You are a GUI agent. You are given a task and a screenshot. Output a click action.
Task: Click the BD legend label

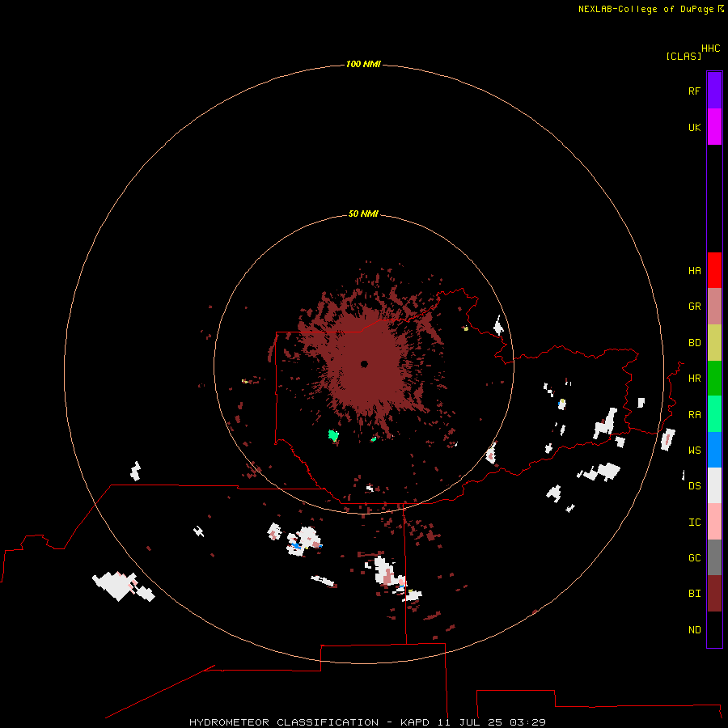pyautogui.click(x=694, y=343)
